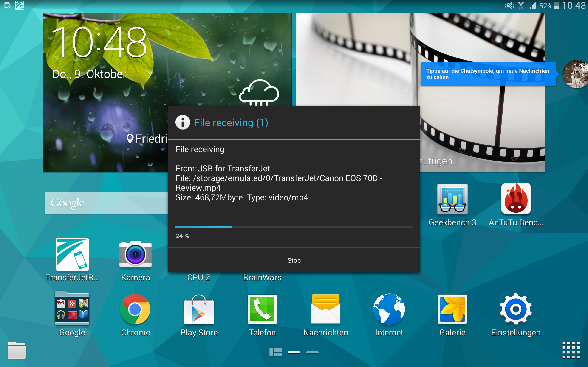Switch to the second home screen page indicator
Image resolution: width=588 pixels, height=367 pixels.
[312, 353]
